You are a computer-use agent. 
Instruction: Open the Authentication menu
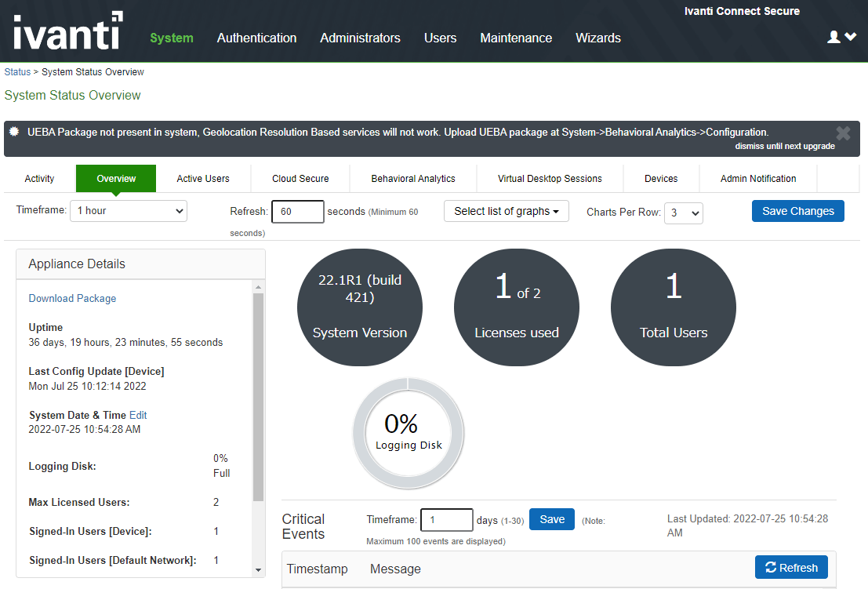click(256, 38)
